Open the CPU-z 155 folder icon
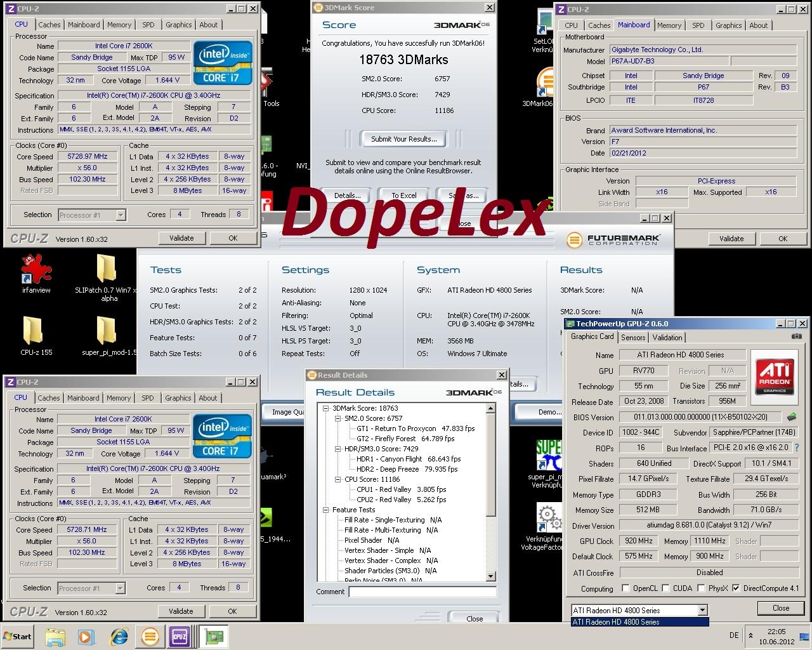 pyautogui.click(x=33, y=331)
